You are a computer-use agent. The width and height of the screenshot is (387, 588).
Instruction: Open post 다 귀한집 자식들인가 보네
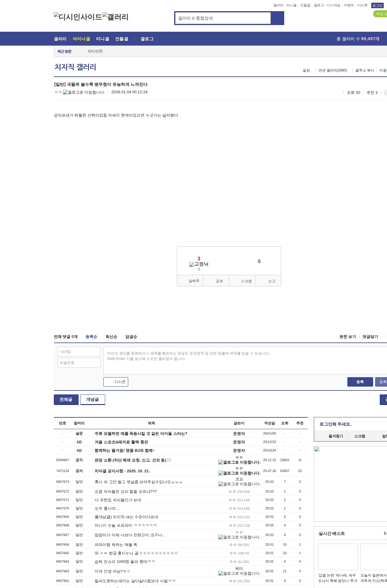[118, 500]
